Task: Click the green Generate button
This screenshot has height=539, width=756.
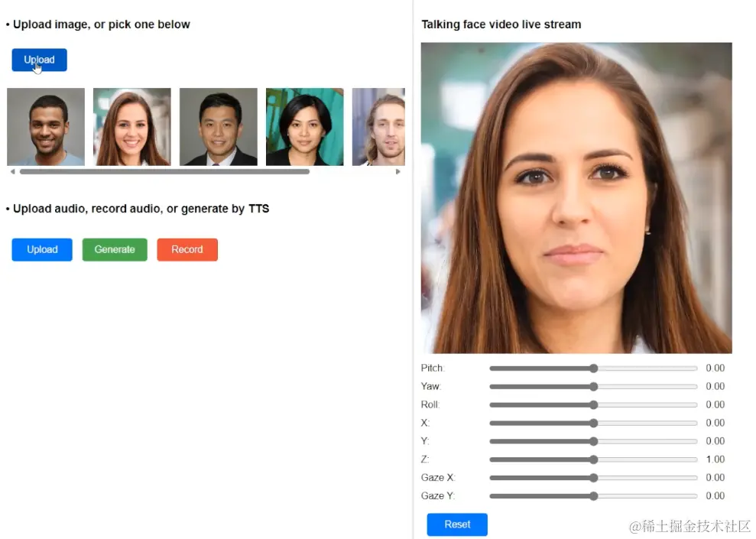Action: [115, 250]
